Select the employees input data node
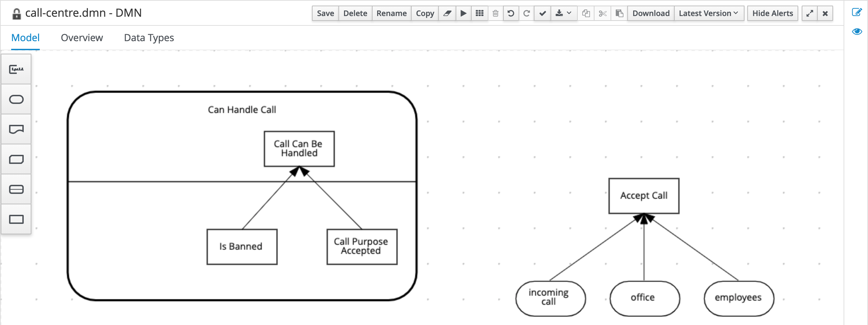 (739, 298)
